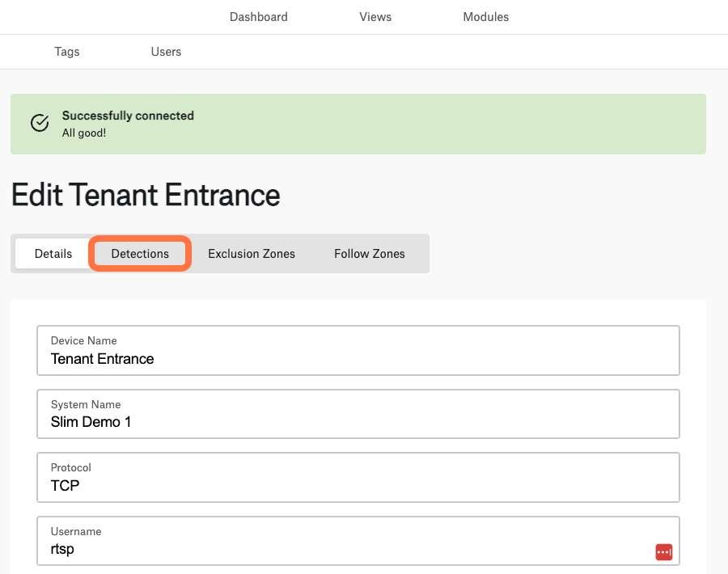This screenshot has height=574, width=728.
Task: Open the Exclusion Zones tab
Action: [252, 253]
